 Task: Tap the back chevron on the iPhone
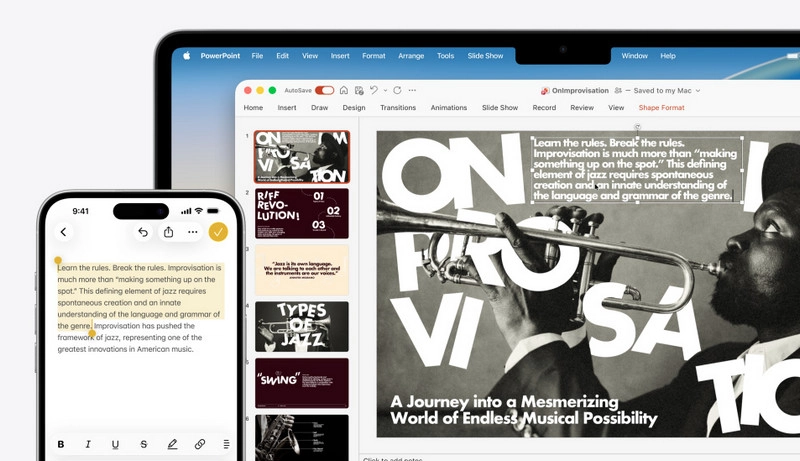coord(63,232)
